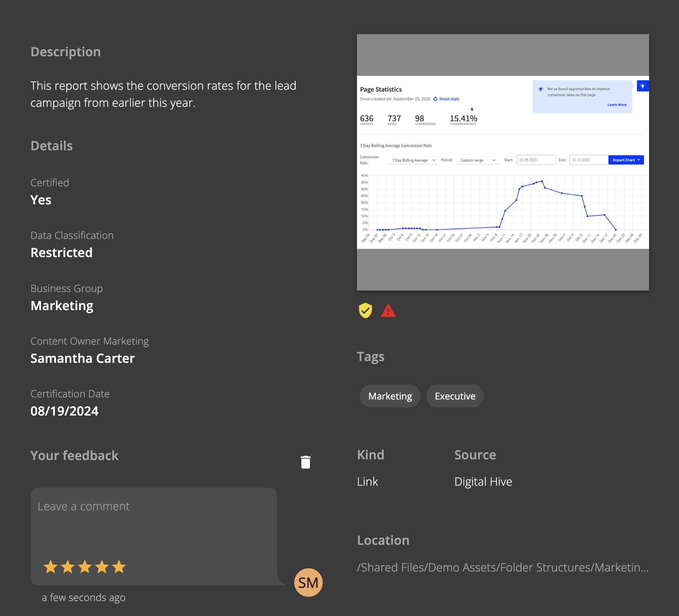Rate three stars in the feedback box
Viewport: 679px width, 616px height.
coord(85,567)
